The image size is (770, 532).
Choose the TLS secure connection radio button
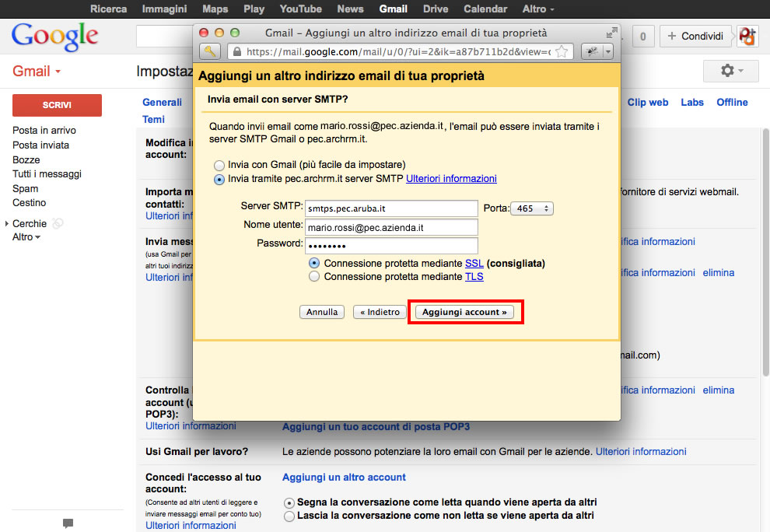[x=314, y=276]
